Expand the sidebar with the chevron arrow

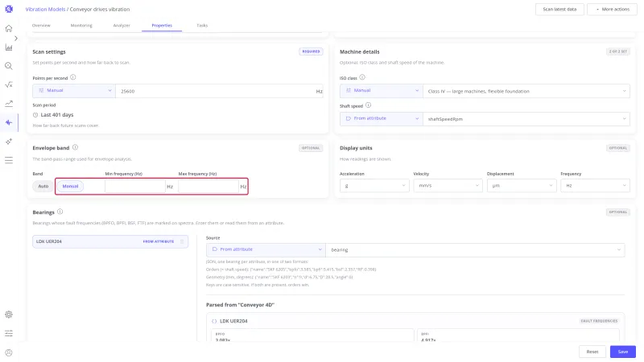tap(15, 38)
